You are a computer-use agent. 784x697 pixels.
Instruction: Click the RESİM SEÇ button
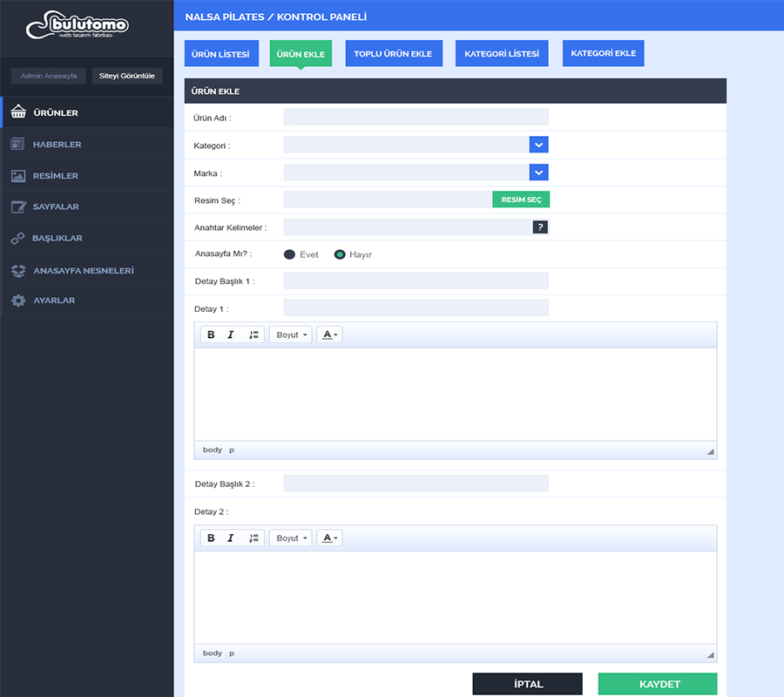[x=521, y=200]
